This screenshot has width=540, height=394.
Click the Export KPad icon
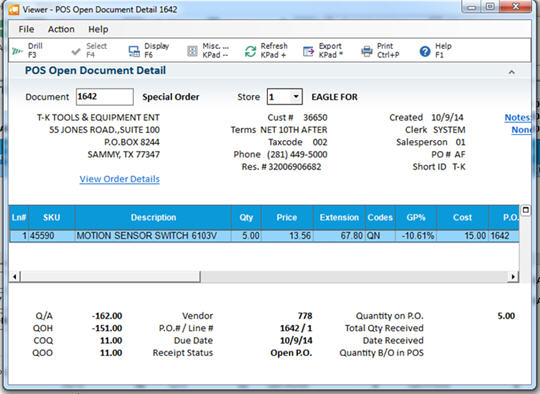pyautogui.click(x=308, y=51)
